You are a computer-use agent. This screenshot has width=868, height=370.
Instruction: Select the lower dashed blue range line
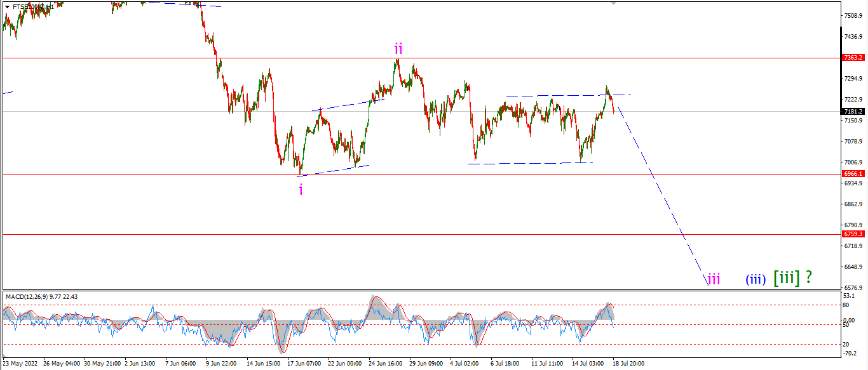[531, 163]
